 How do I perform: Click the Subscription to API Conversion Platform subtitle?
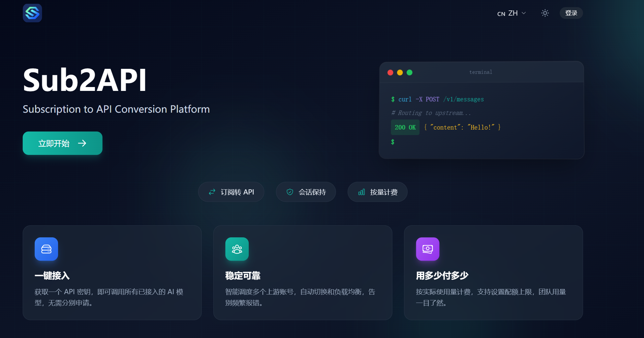pyautogui.click(x=116, y=109)
